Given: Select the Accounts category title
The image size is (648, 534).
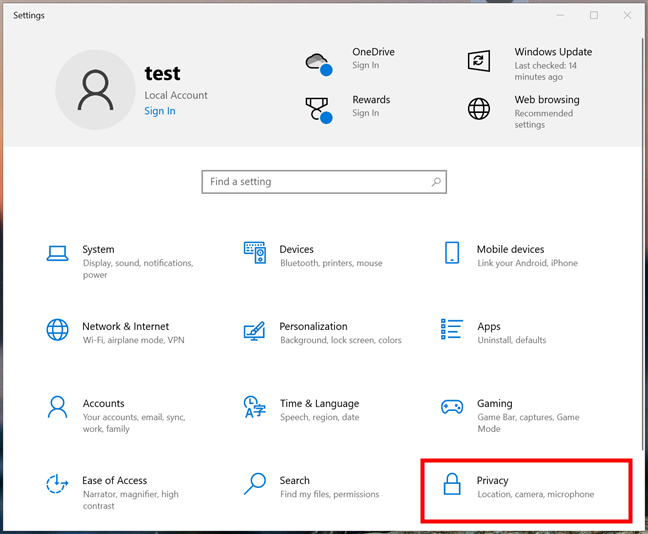Looking at the screenshot, I should pyautogui.click(x=103, y=403).
